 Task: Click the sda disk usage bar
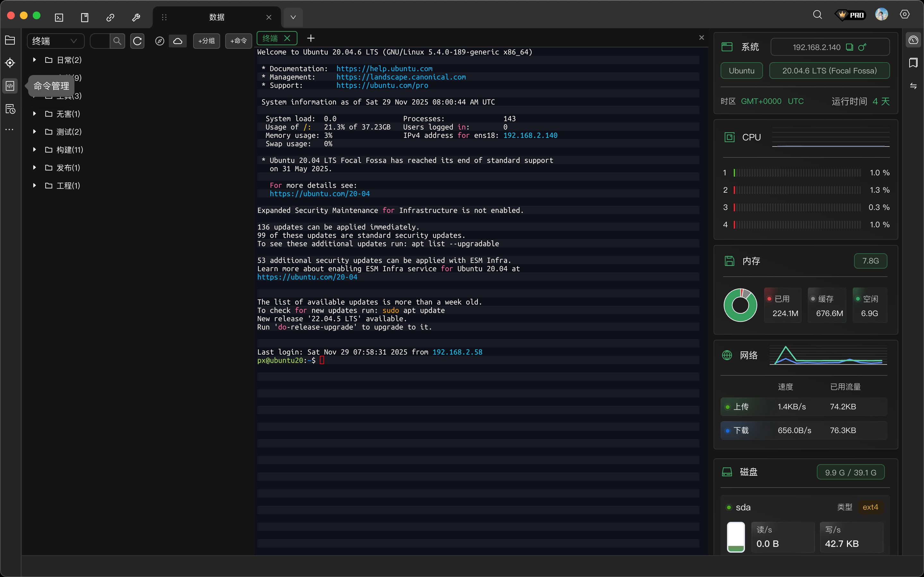(x=735, y=537)
